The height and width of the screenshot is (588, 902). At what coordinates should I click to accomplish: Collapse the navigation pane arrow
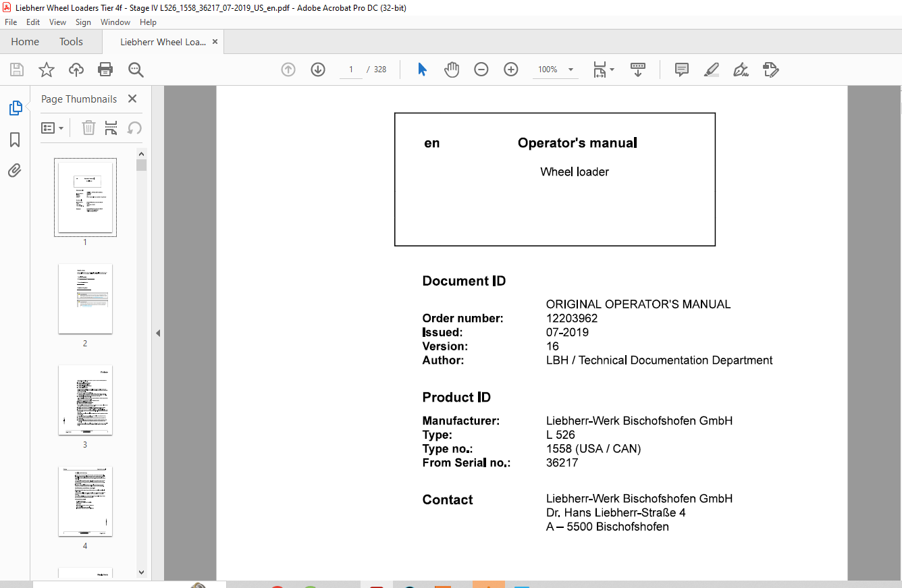pos(157,333)
